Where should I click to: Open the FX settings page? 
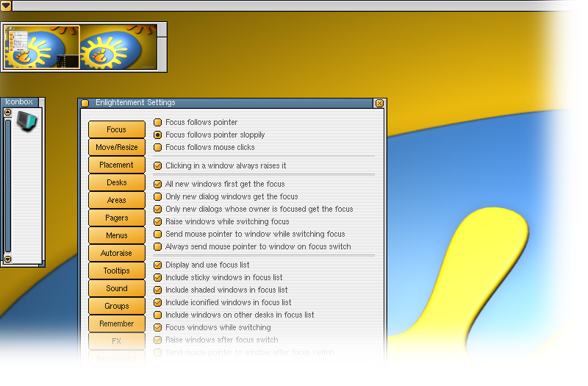(117, 341)
